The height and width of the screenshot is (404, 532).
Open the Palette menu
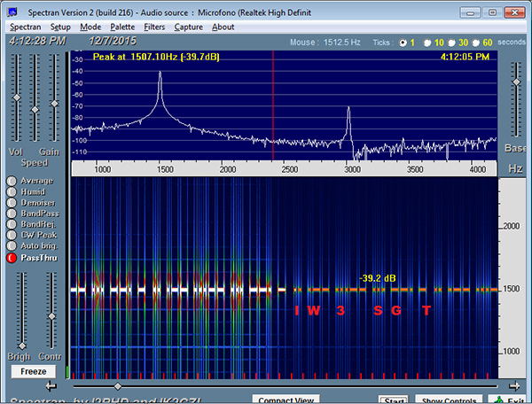click(122, 27)
